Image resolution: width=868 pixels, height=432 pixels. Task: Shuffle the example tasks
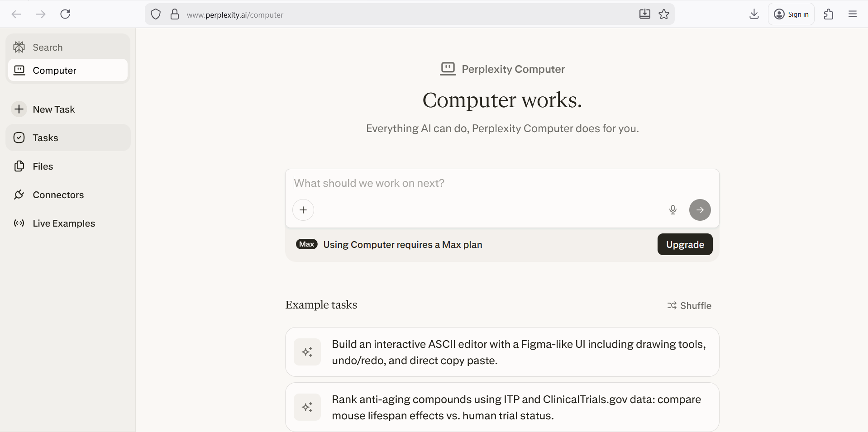click(x=689, y=306)
